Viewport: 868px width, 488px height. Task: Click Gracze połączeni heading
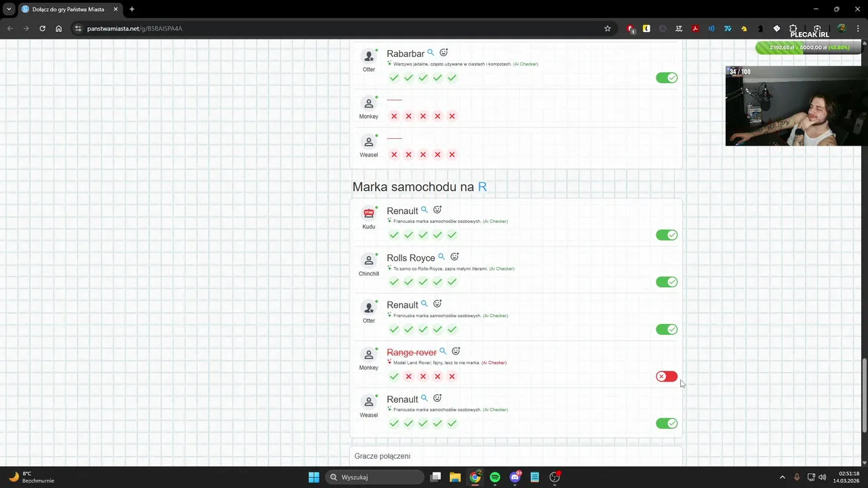[382, 456]
